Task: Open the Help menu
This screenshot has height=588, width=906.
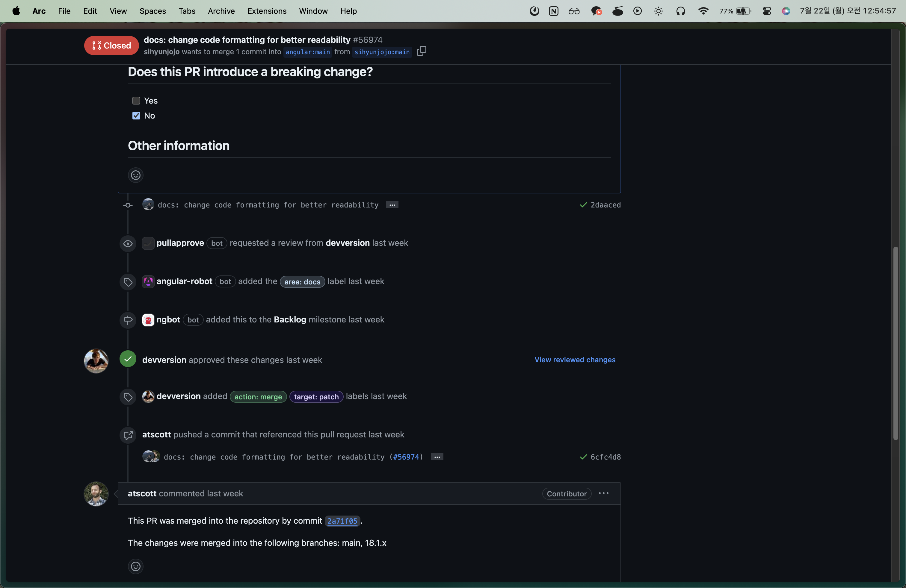Action: coord(348,11)
